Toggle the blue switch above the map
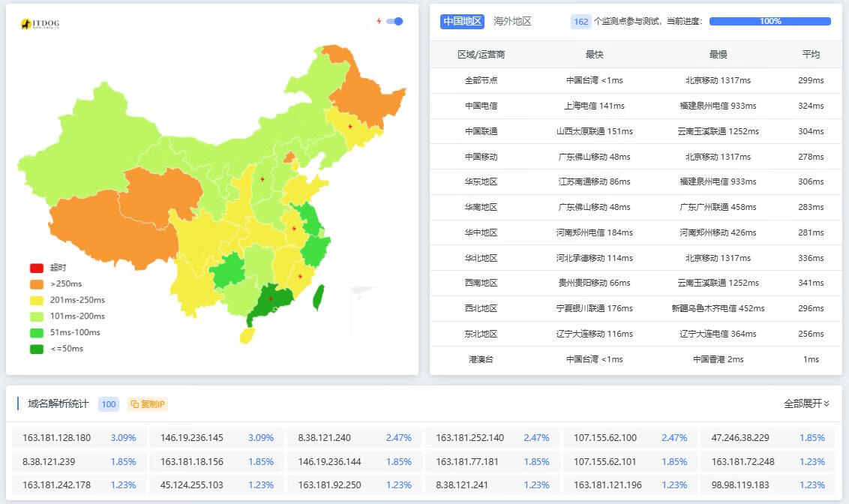 coord(394,21)
